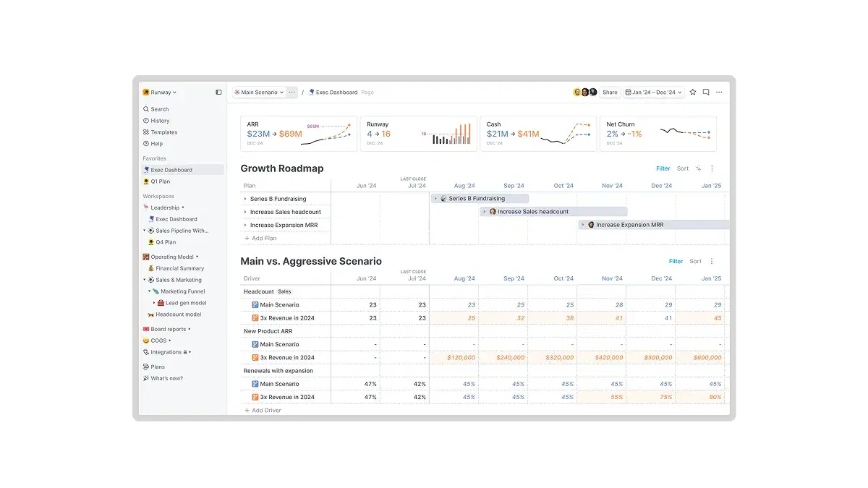Open Q4 Plan in the sidebar
This screenshot has height=488, width=868.
point(161,242)
